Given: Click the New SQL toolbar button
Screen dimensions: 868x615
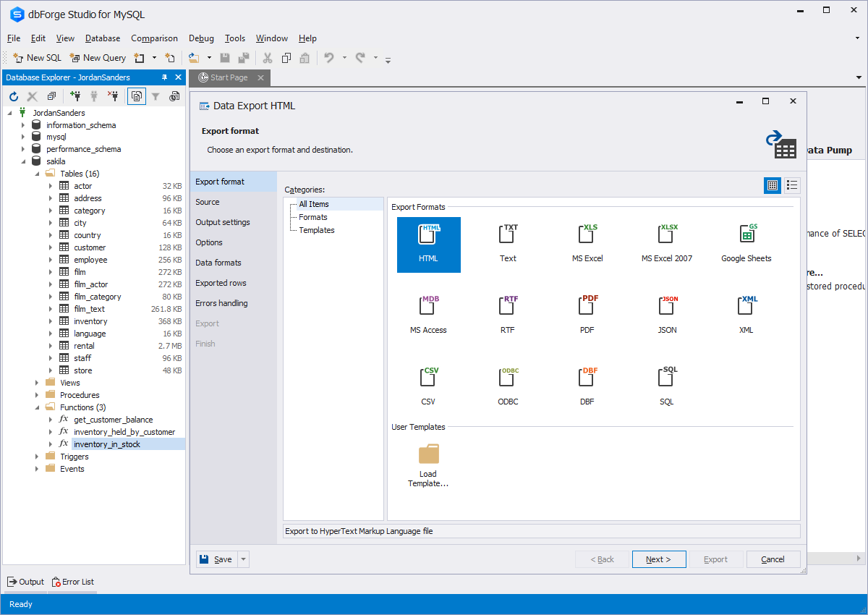Looking at the screenshot, I should (37, 58).
